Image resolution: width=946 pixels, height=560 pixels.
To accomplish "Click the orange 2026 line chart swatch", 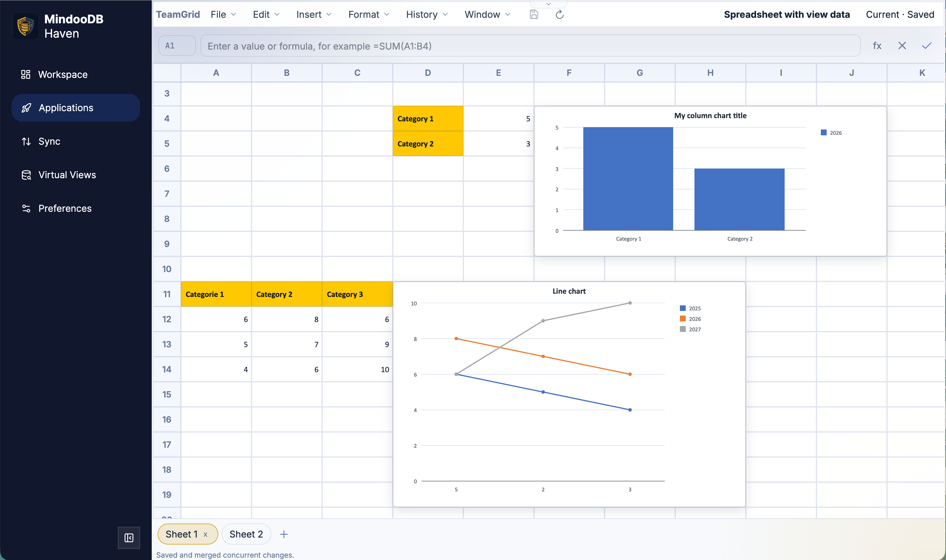I will tap(683, 319).
